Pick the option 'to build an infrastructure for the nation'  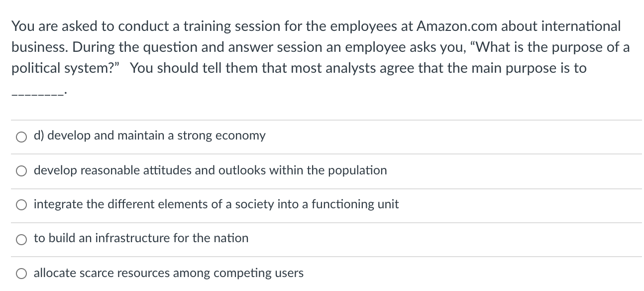pos(21,239)
